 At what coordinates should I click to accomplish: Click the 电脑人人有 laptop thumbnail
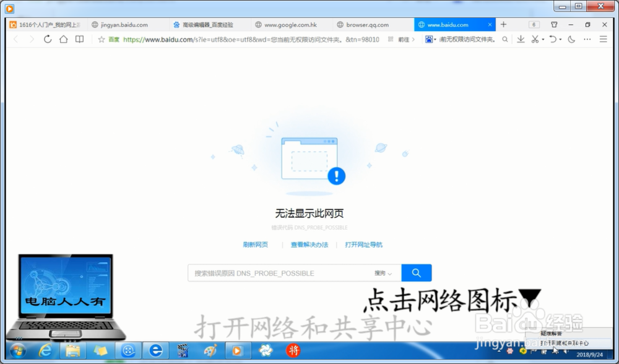[x=66, y=297]
